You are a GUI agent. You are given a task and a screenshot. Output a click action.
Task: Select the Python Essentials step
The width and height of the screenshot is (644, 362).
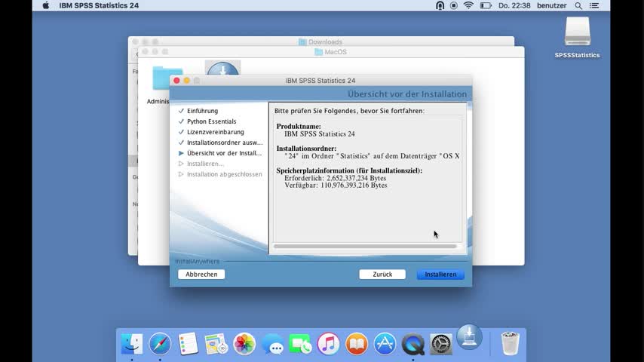point(211,121)
